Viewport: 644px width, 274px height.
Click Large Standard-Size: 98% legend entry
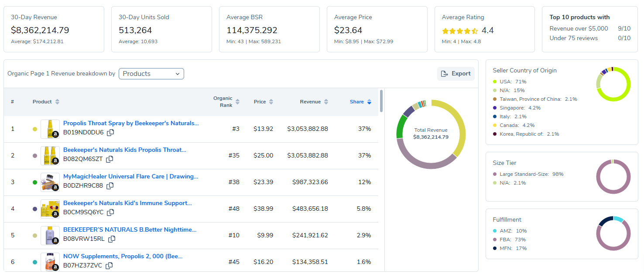[x=528, y=174]
